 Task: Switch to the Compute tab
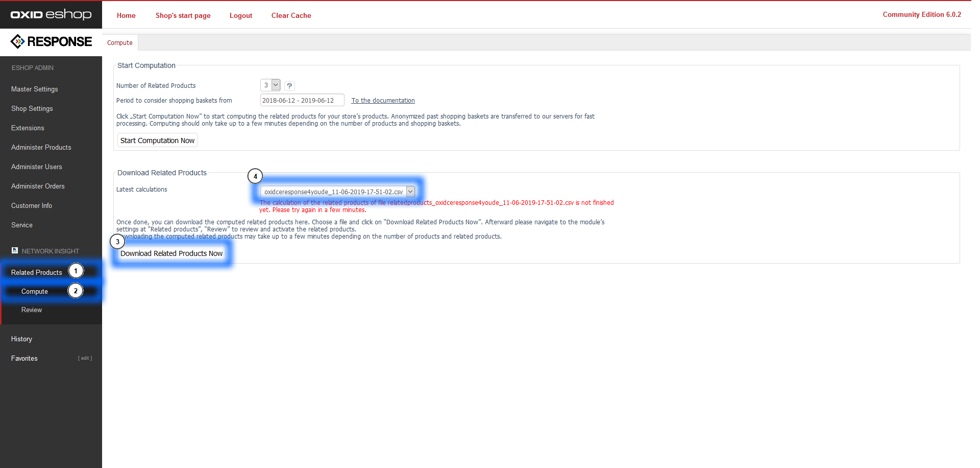[120, 43]
